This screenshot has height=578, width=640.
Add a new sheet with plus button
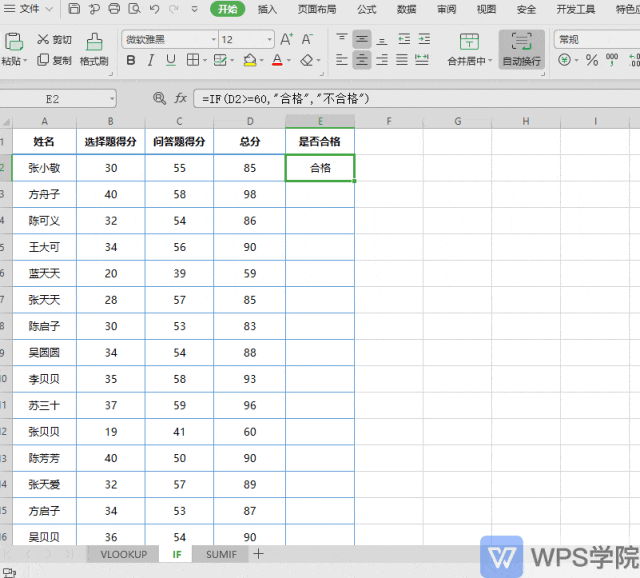[258, 554]
